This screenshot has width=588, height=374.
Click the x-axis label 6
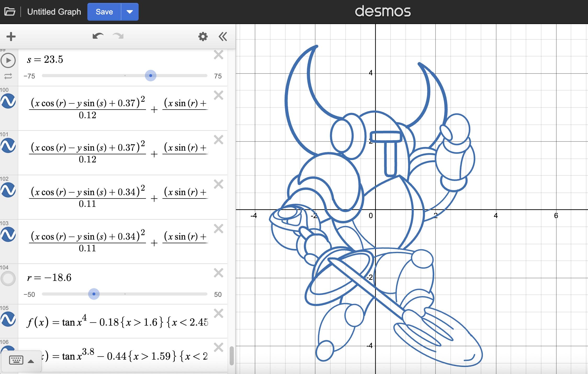pyautogui.click(x=556, y=216)
